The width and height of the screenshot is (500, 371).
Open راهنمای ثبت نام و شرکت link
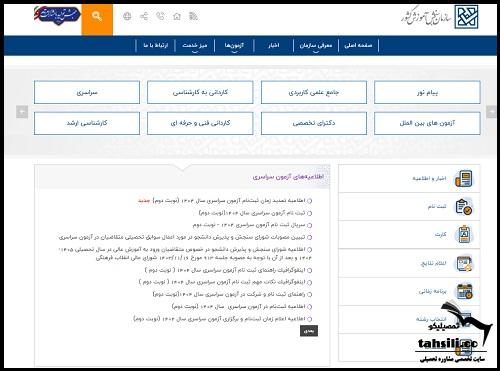click(229, 294)
